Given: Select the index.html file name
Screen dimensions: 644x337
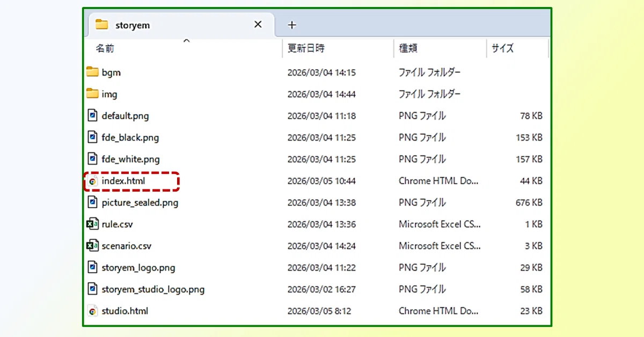Looking at the screenshot, I should tap(123, 181).
